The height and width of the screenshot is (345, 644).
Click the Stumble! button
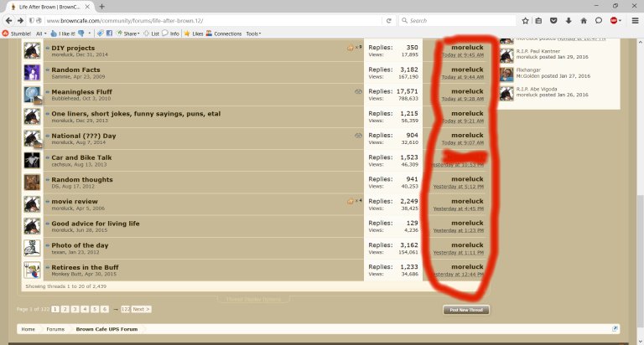pyautogui.click(x=17, y=33)
